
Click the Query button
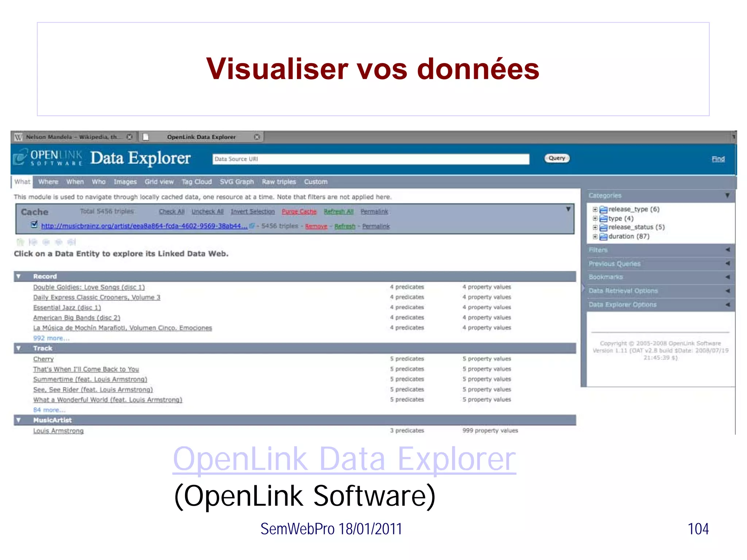pyautogui.click(x=557, y=158)
